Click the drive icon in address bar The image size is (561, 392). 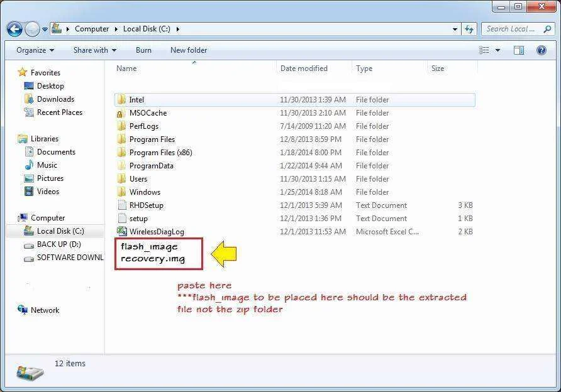point(57,29)
